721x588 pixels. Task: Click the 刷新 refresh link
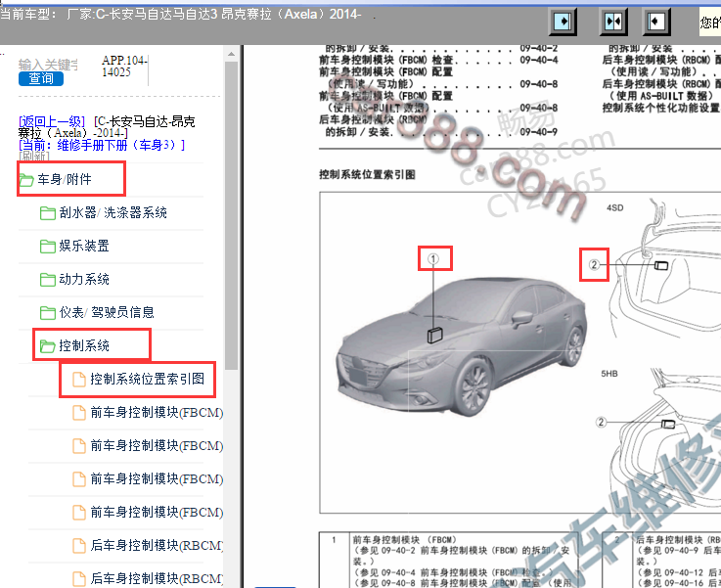click(x=33, y=157)
